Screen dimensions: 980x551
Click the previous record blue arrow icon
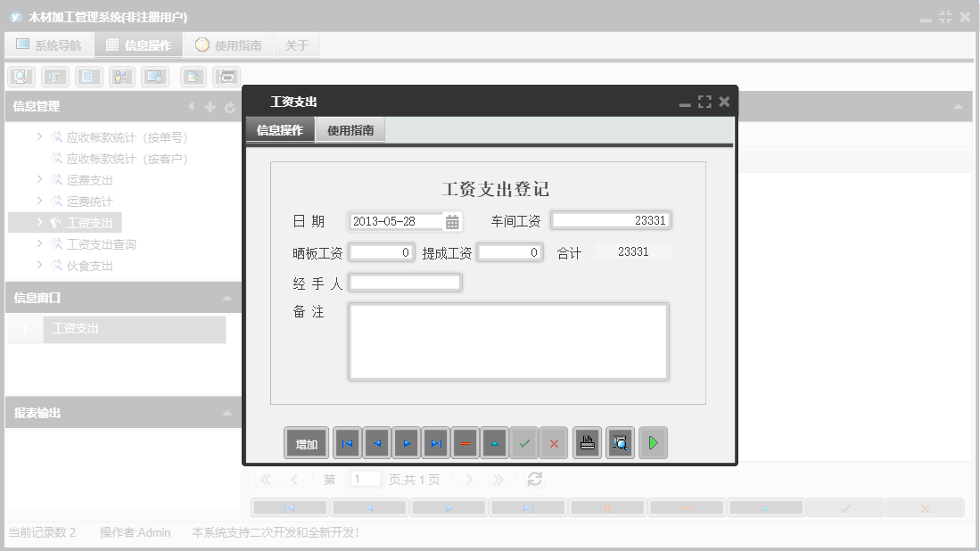375,442
